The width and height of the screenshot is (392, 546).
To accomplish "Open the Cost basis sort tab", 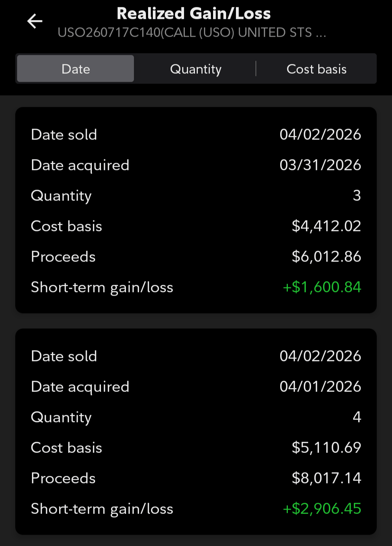I will 317,69.
